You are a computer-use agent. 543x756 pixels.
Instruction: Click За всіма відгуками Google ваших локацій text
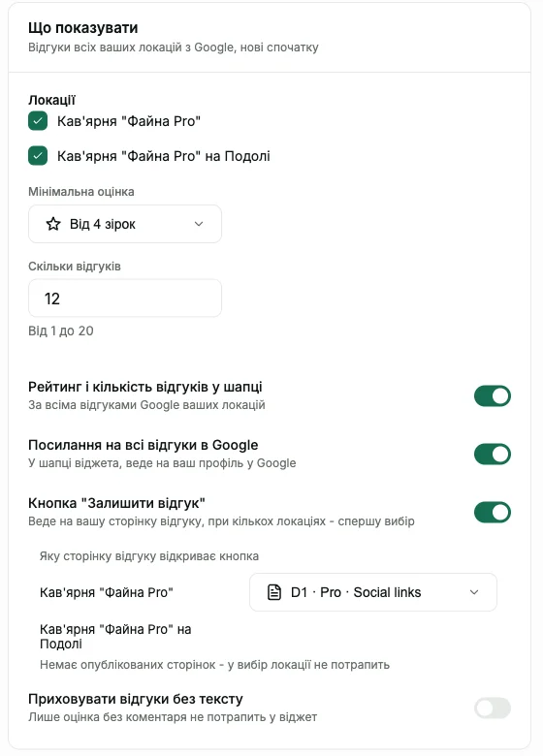tap(146, 404)
